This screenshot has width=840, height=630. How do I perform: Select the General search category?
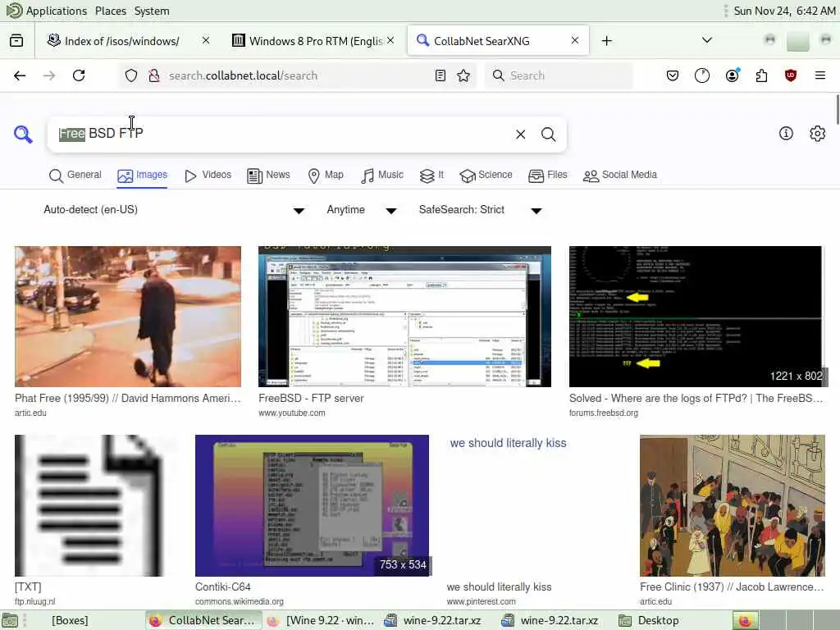75,176
